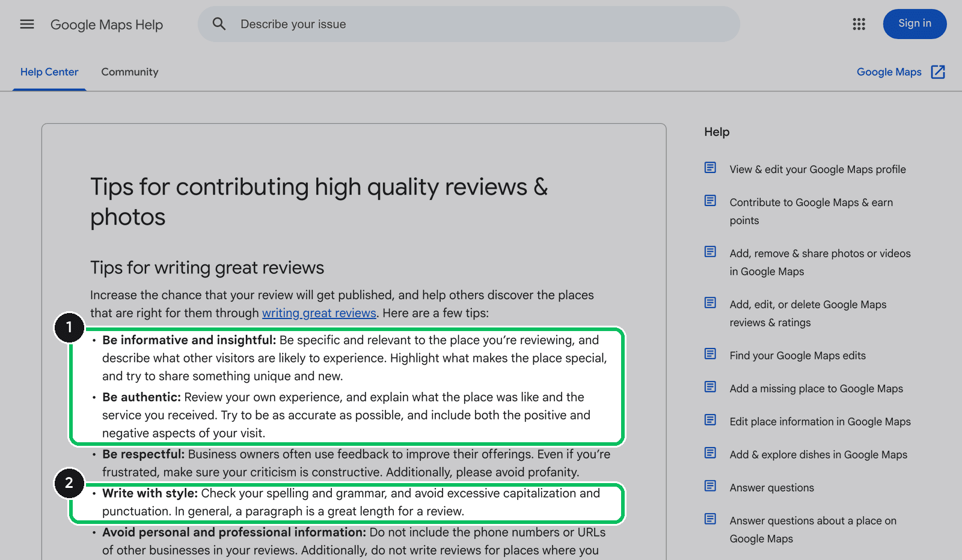The width and height of the screenshot is (962, 560).
Task: Click article icon for Add, remove & share photos
Action: click(710, 252)
